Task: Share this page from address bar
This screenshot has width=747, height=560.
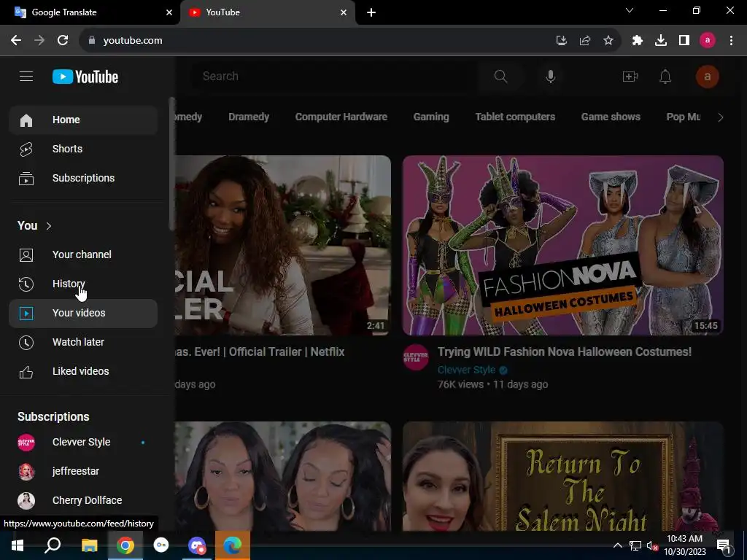Action: point(585,41)
